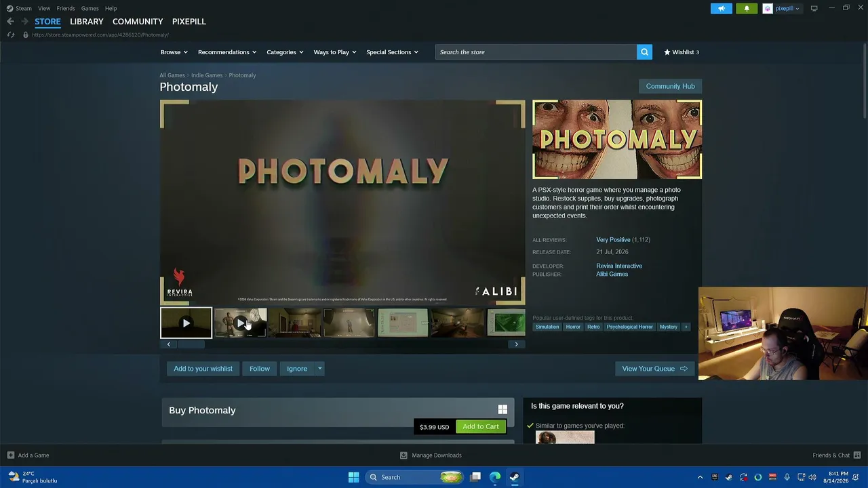Screen dimensions: 868x488
Task: Click the Steam back navigation arrow
Action: point(10,22)
